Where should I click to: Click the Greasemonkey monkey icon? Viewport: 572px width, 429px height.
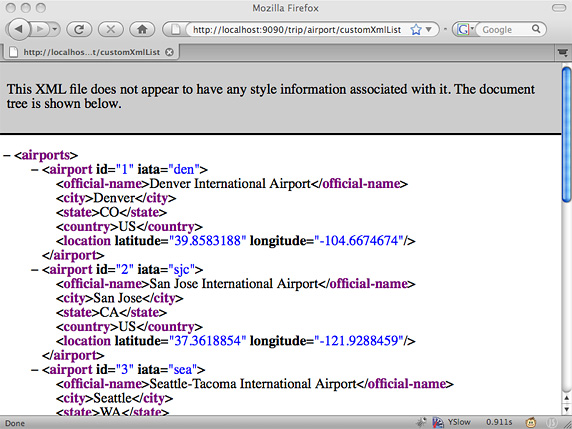point(532,422)
